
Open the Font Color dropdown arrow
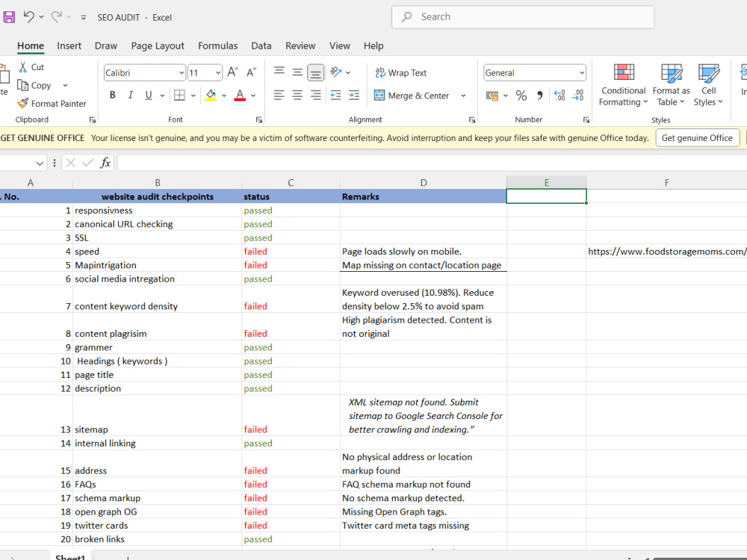tap(253, 96)
